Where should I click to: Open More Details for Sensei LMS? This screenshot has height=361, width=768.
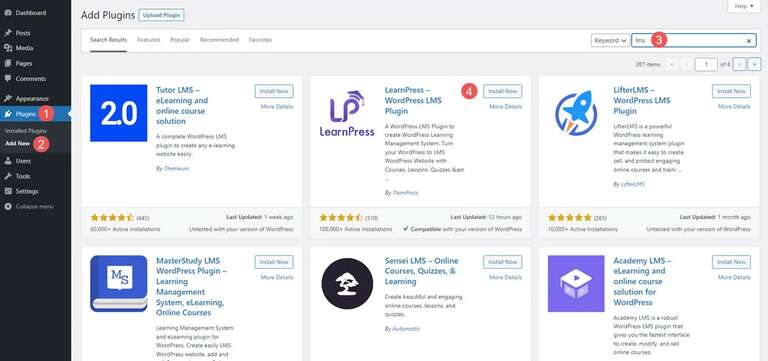[x=505, y=277]
